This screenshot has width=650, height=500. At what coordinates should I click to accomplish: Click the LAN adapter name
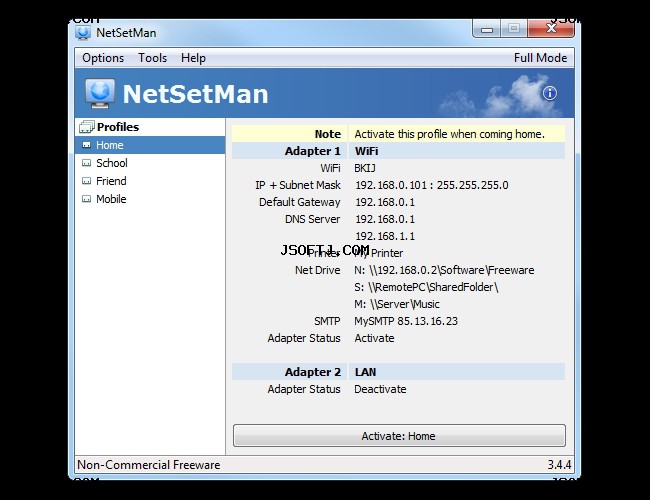tap(365, 372)
